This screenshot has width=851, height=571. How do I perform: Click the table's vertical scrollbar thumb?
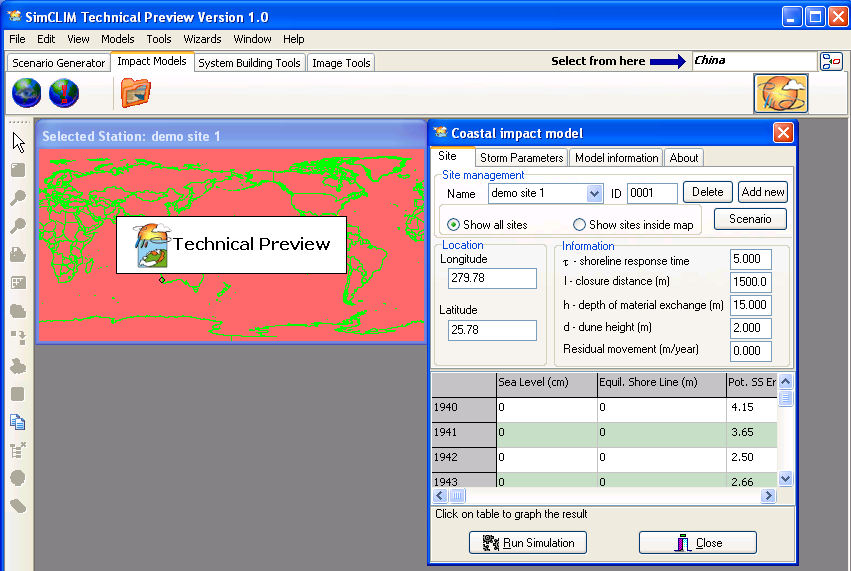(785, 398)
